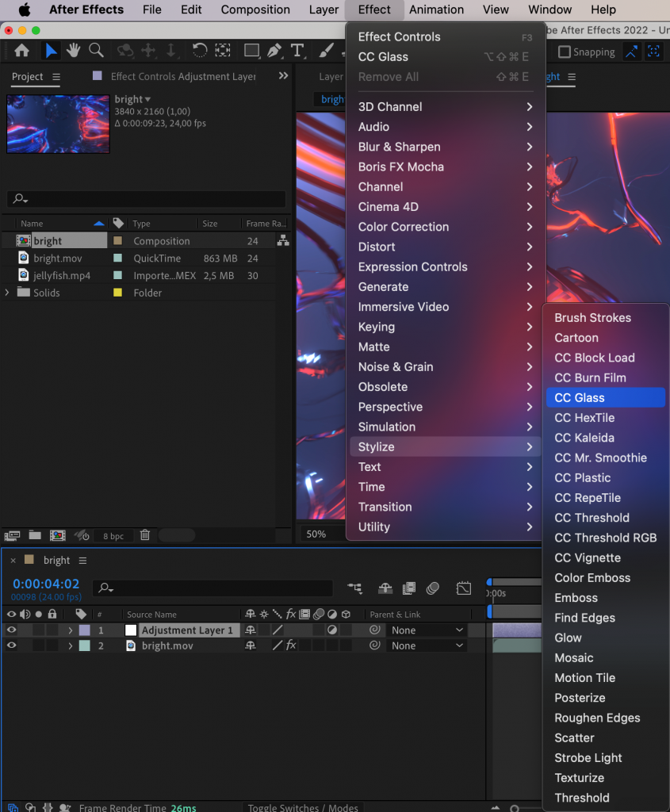
Task: Select the Hand tool
Action: point(73,50)
